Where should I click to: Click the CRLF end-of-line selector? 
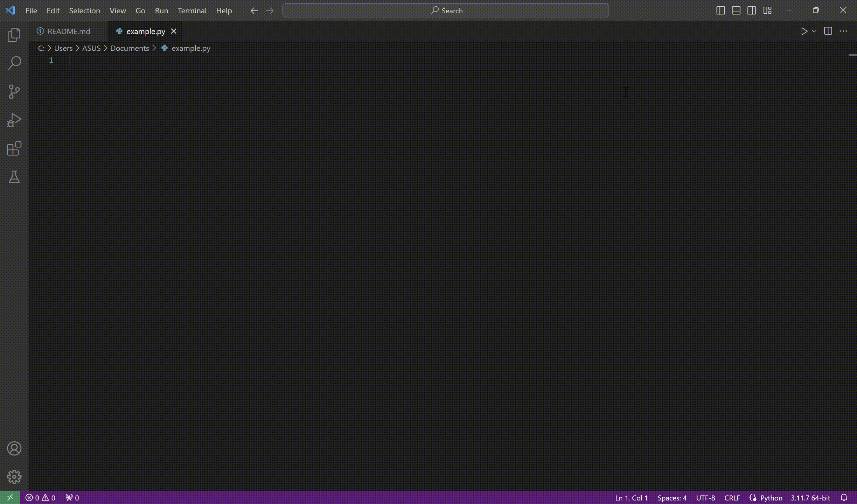point(732,498)
